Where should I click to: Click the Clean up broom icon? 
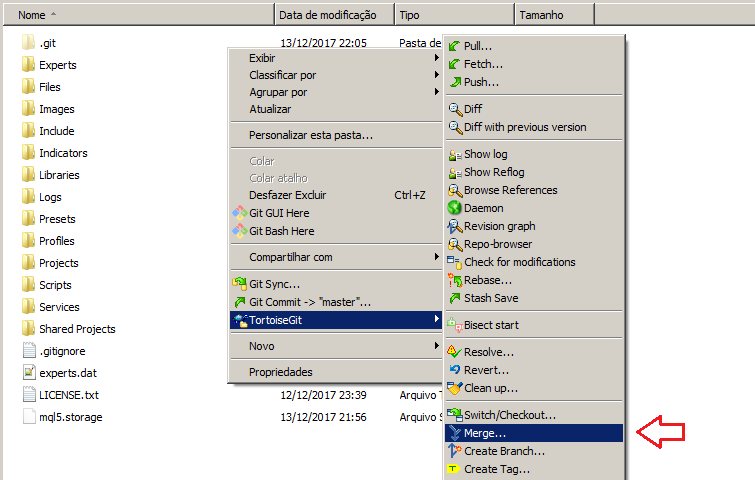click(455, 388)
